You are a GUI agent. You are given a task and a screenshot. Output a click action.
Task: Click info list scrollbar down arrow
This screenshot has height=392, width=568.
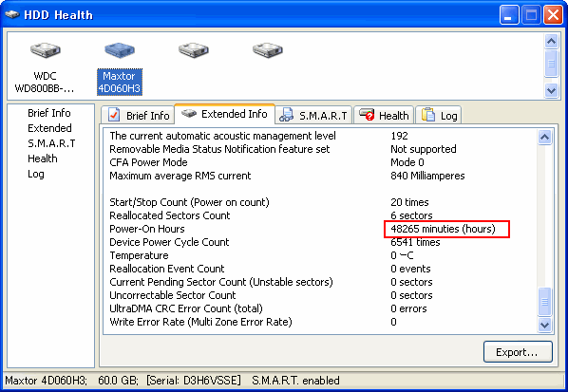tap(545, 325)
